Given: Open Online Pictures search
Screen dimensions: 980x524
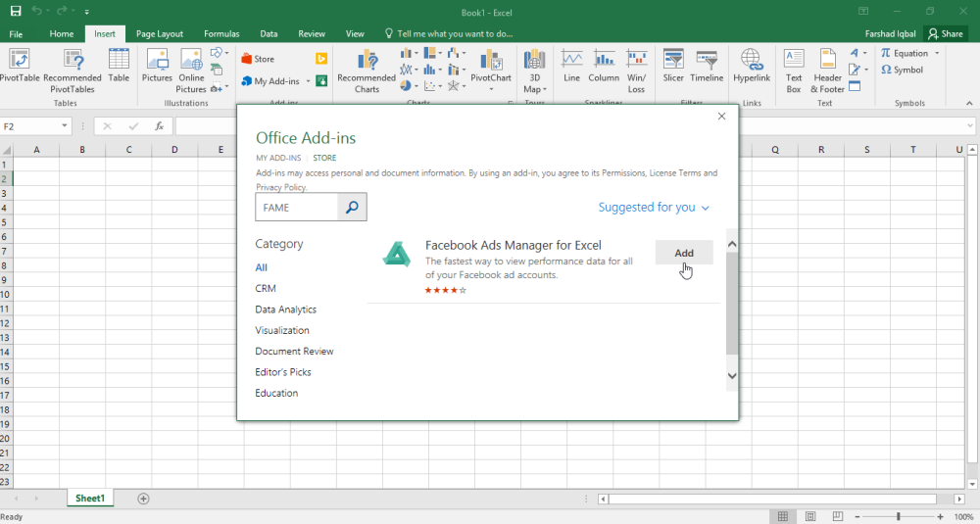Looking at the screenshot, I should pos(191,71).
